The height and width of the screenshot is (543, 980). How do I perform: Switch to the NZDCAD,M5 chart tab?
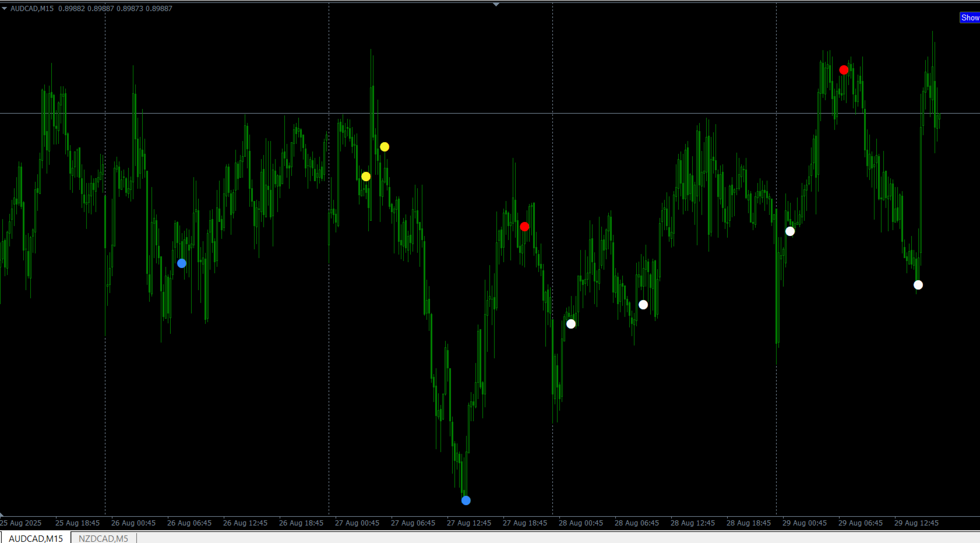point(103,538)
